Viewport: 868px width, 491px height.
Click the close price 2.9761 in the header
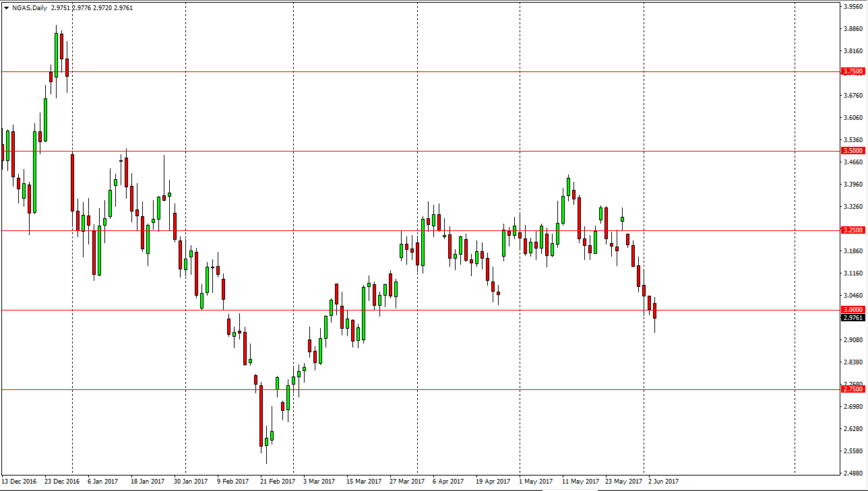tap(123, 7)
